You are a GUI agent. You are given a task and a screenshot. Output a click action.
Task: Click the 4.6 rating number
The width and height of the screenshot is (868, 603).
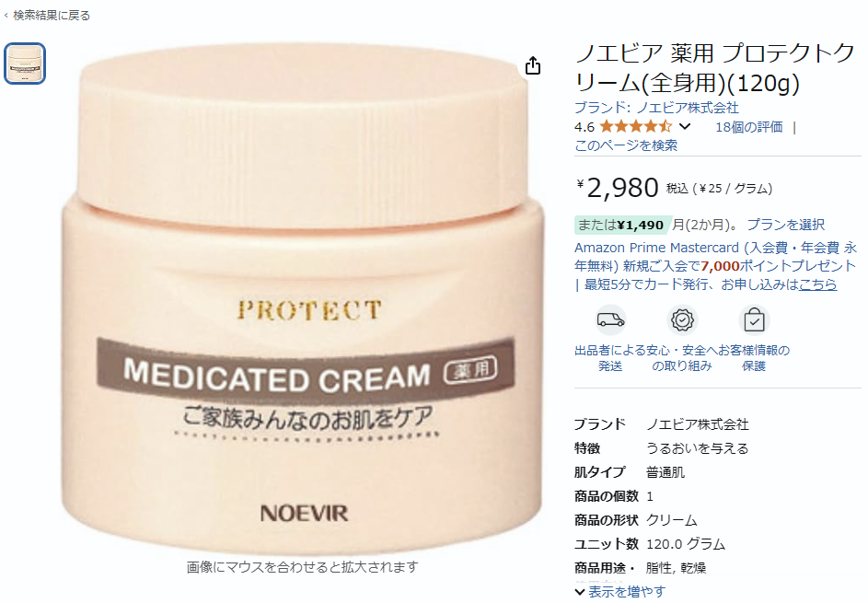click(x=584, y=127)
